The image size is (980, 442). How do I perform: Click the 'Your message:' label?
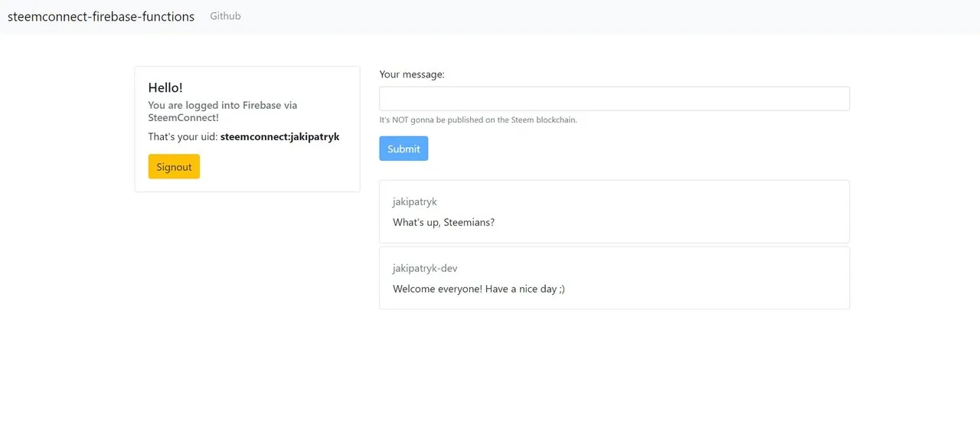pos(412,75)
